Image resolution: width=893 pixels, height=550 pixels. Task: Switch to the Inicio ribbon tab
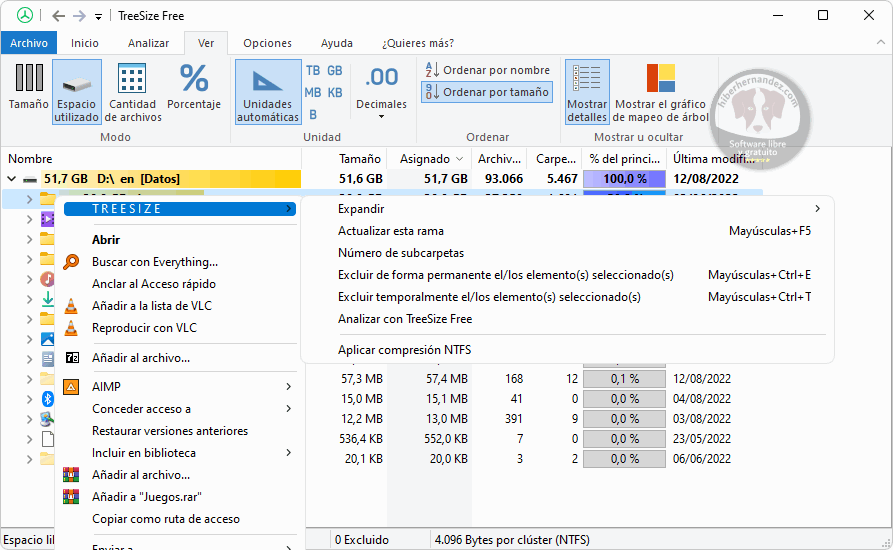(x=85, y=43)
